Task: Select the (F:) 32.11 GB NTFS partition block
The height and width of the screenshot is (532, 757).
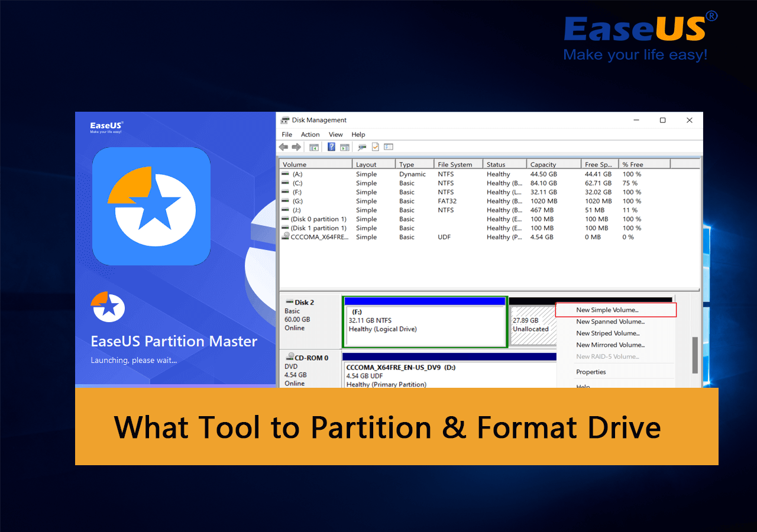Action: [x=425, y=321]
